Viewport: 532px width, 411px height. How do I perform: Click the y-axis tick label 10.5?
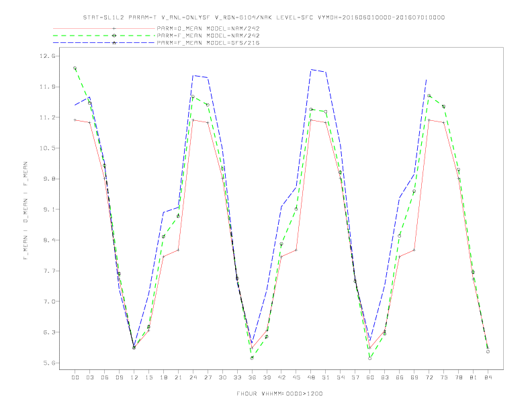[x=47, y=148]
